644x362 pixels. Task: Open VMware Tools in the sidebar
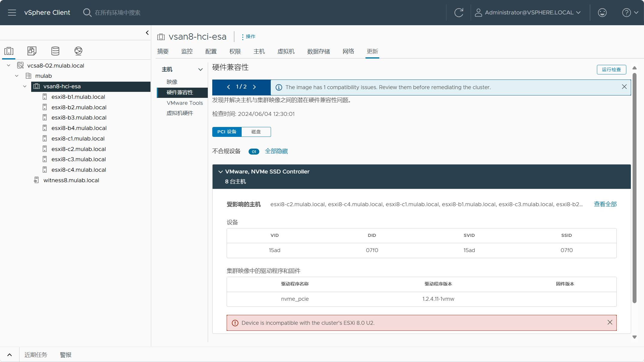click(x=185, y=103)
